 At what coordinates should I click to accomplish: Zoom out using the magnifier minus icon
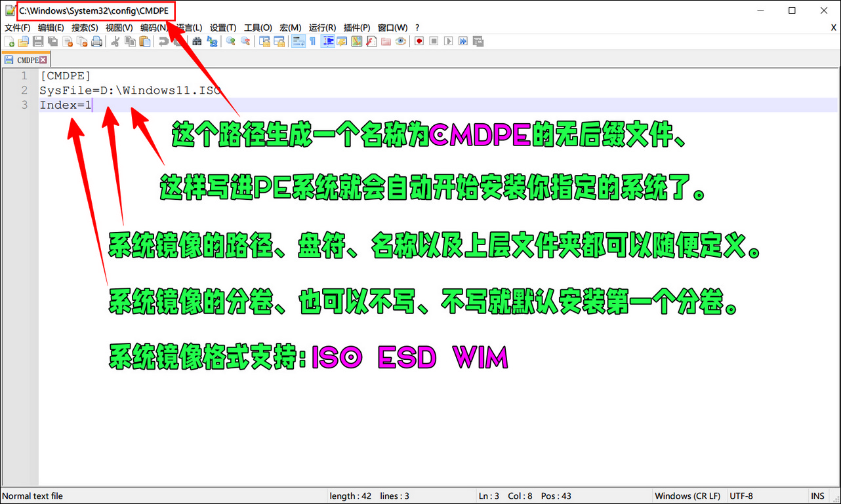click(x=245, y=41)
